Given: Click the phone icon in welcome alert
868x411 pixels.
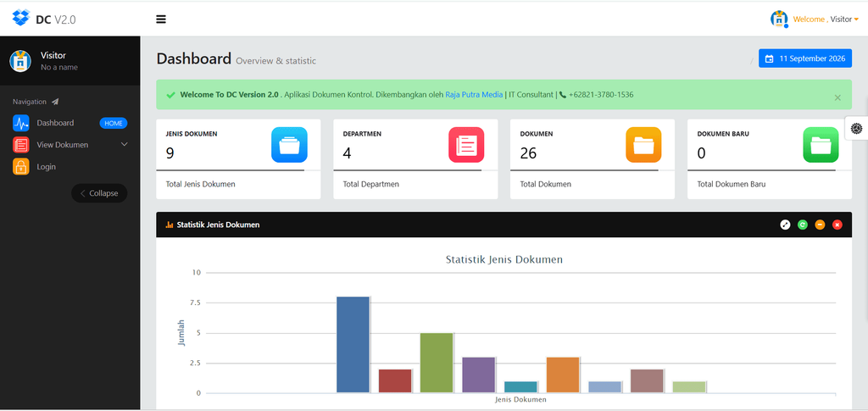Looking at the screenshot, I should (x=563, y=95).
